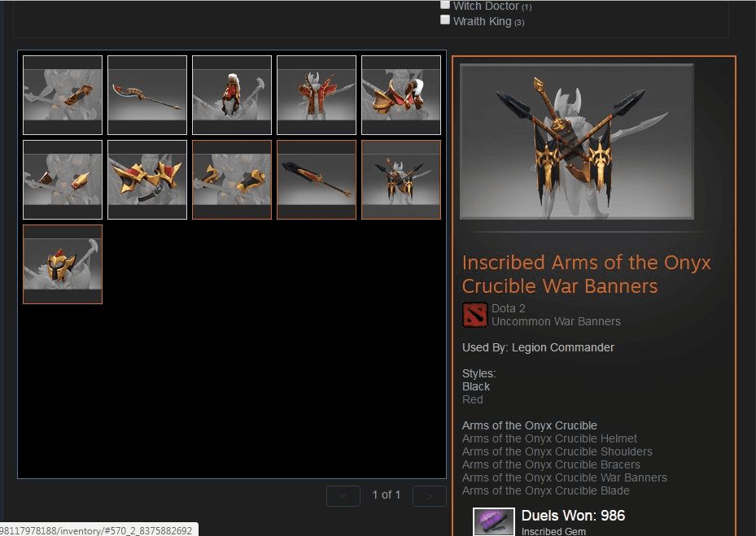Go to next inventory page
Viewport: 756px width, 536px height.
click(x=430, y=496)
